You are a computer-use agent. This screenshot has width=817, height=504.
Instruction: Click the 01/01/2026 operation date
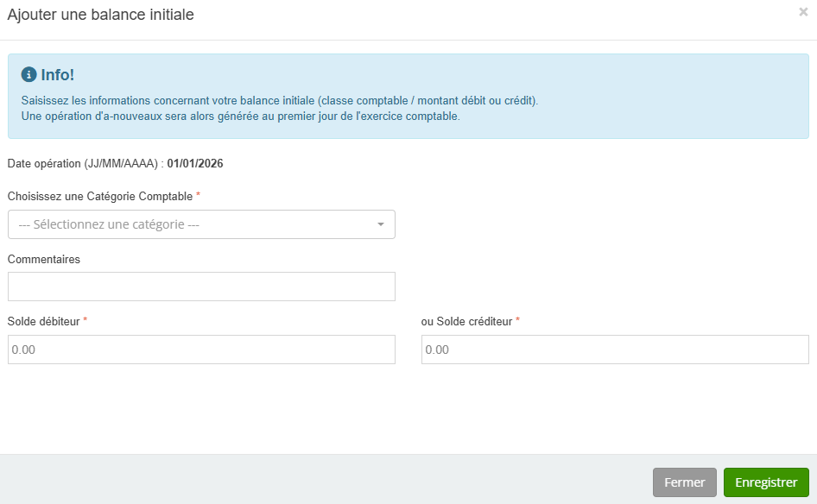pos(195,163)
